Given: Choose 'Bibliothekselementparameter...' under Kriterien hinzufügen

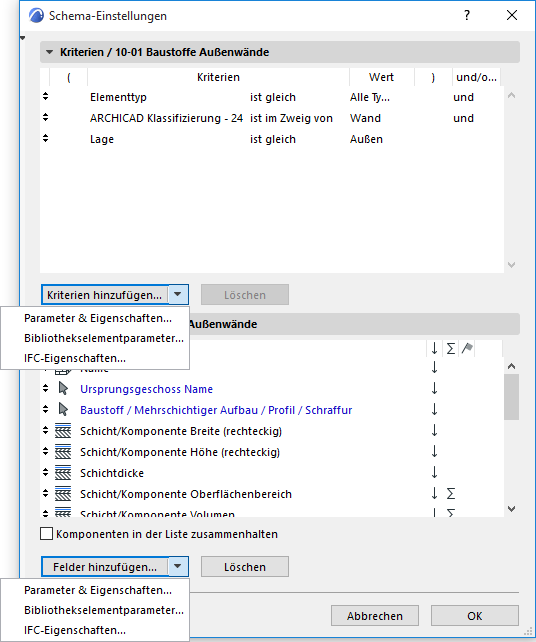Looking at the screenshot, I should click(104, 338).
